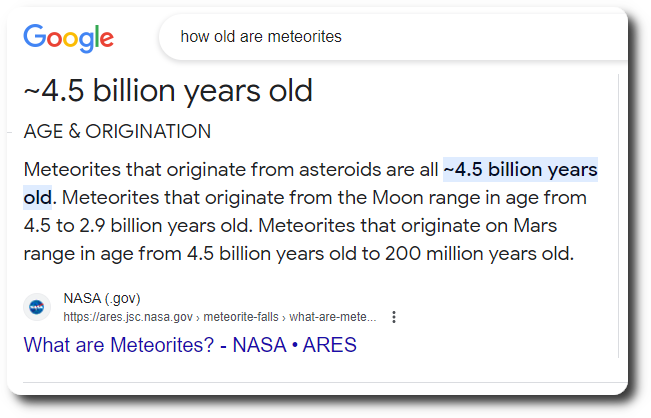
Task: Click the 'AGE & ORIGINATION' subheading
Action: (x=117, y=132)
